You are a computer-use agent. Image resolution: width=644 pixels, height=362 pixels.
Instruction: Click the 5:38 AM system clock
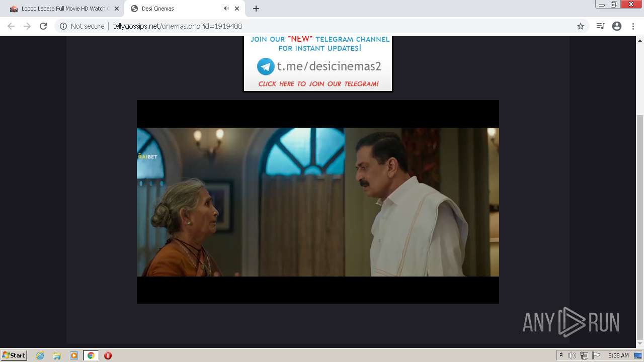(x=618, y=355)
